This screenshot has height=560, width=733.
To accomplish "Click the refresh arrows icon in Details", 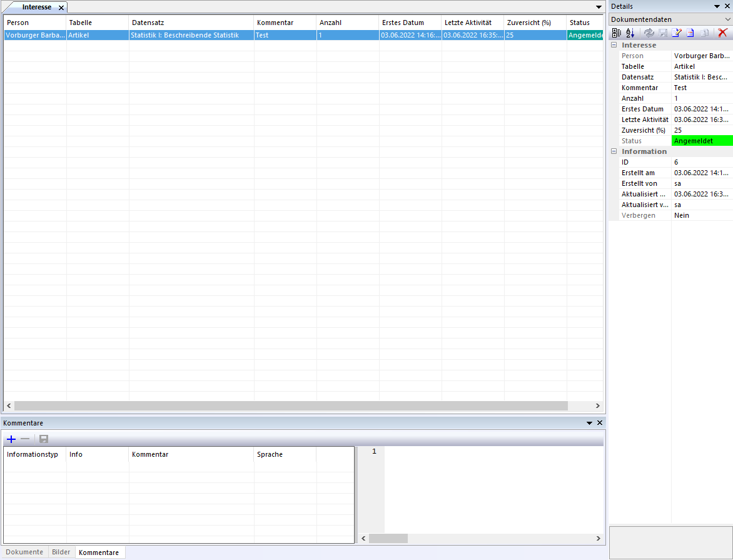I will (x=649, y=33).
